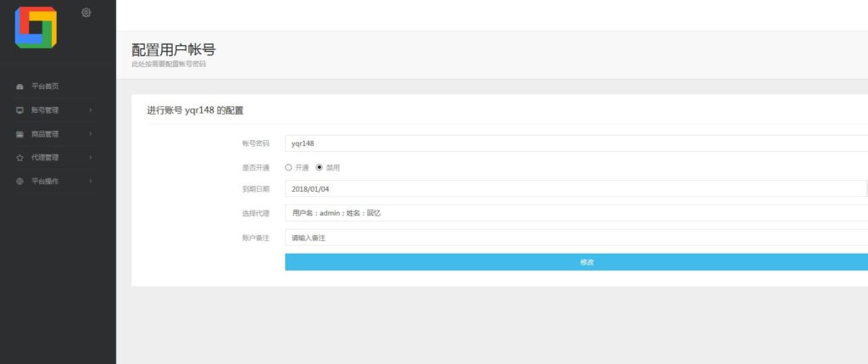868x364 pixels.
Task: Select the 开通 radio button
Action: click(288, 167)
